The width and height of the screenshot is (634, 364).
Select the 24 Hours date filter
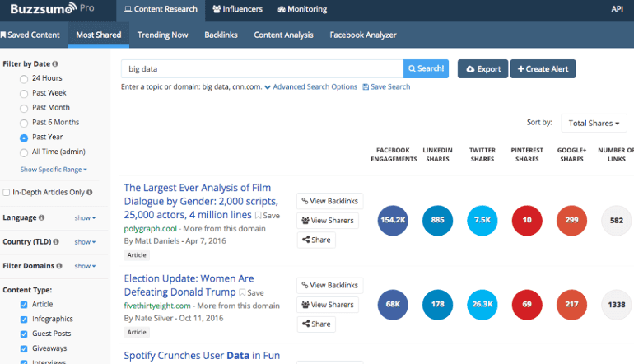click(x=24, y=79)
